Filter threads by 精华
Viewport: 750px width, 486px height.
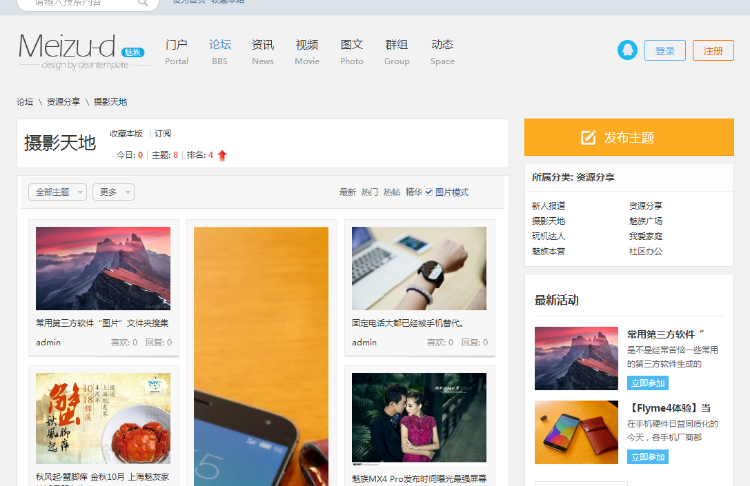coord(414,192)
